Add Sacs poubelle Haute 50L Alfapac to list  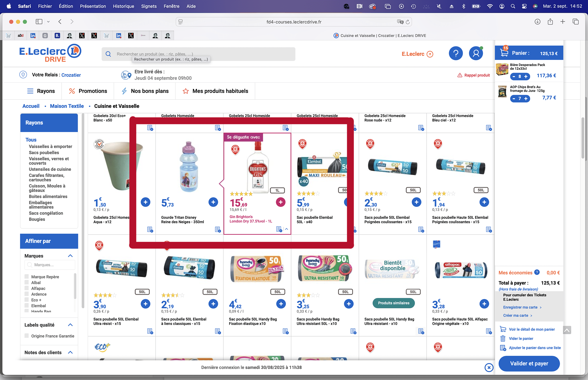pos(489,331)
